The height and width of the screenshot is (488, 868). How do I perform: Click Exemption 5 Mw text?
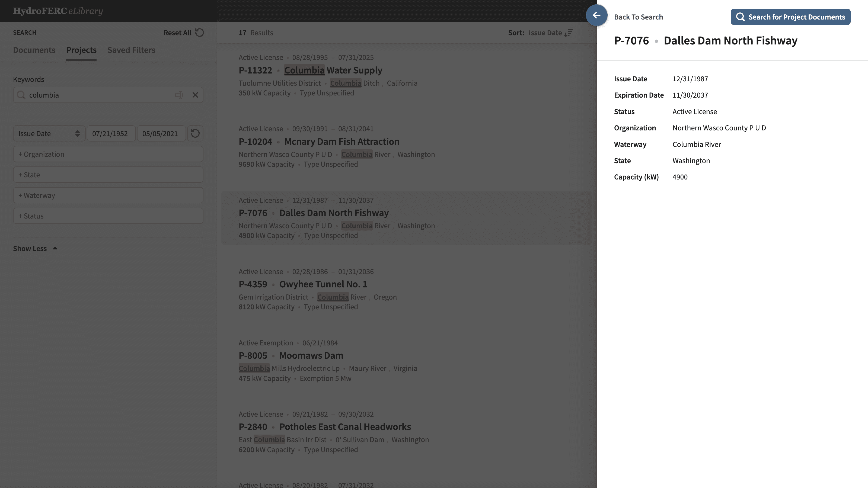(325, 378)
